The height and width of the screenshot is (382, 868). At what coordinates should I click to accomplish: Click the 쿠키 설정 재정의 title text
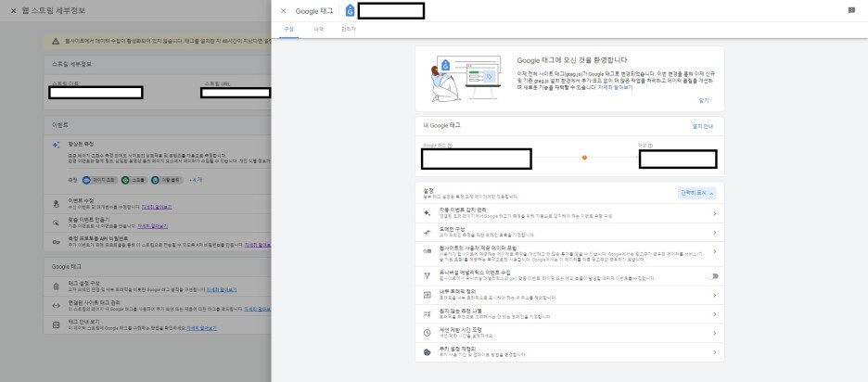(459, 349)
